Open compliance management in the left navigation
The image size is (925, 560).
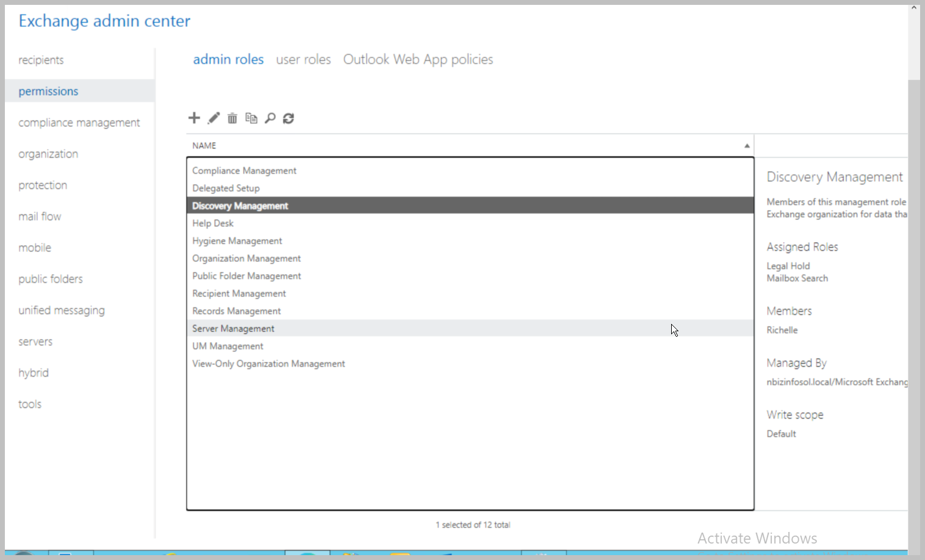coord(79,123)
